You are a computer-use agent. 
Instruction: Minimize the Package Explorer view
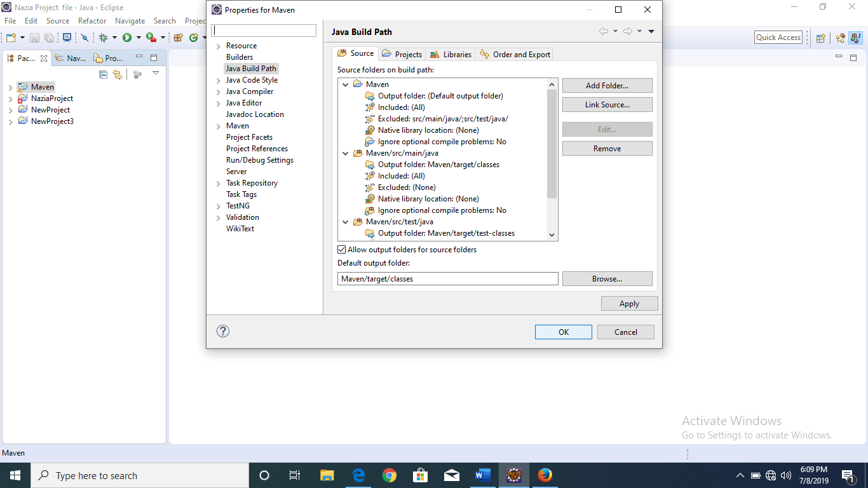tap(139, 58)
